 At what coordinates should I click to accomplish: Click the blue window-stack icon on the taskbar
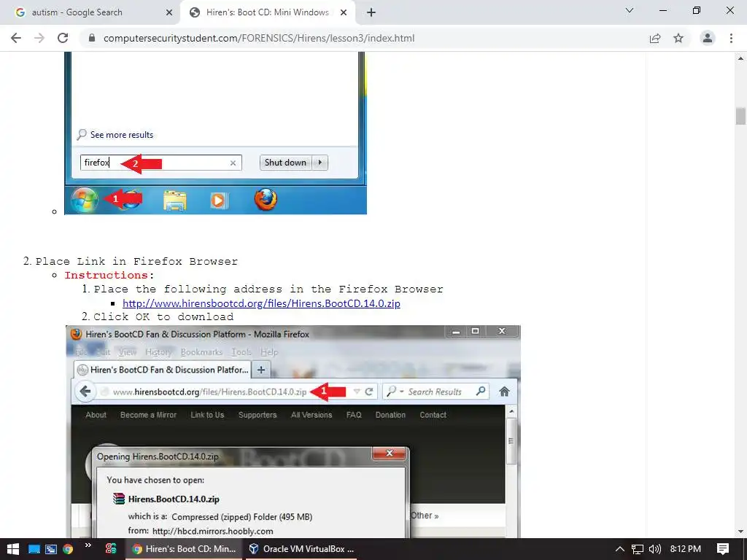51,549
